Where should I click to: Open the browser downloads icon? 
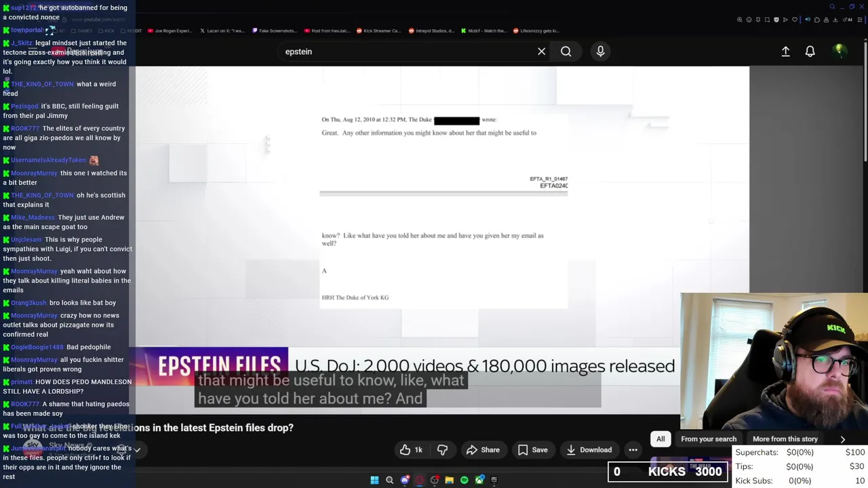(835, 20)
